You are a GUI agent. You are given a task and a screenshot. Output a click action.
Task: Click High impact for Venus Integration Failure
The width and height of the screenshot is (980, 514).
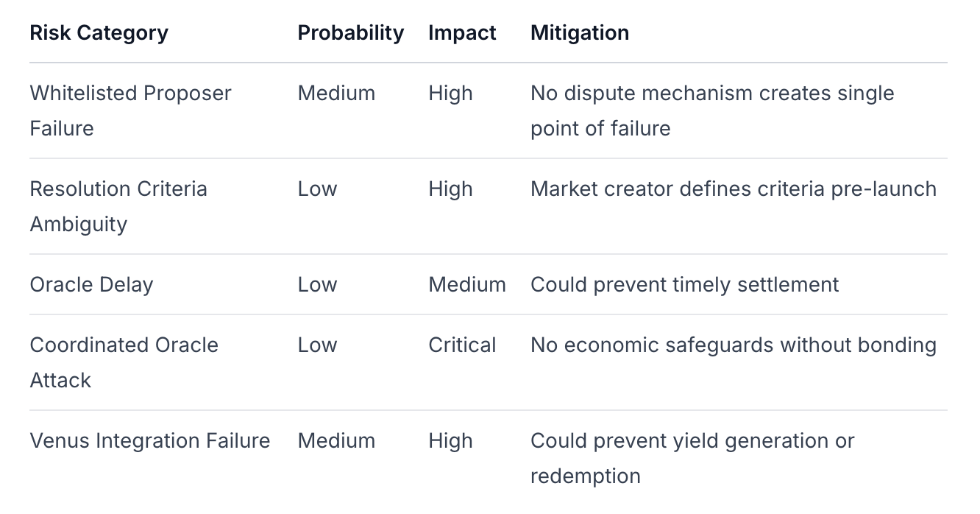click(x=450, y=441)
